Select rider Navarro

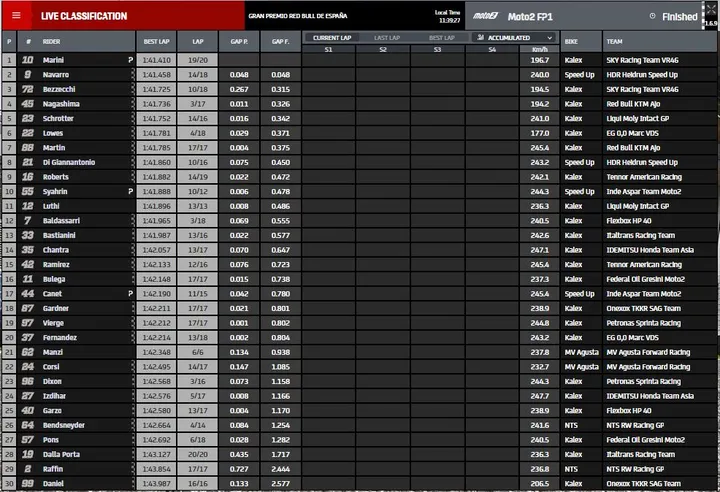pos(56,74)
